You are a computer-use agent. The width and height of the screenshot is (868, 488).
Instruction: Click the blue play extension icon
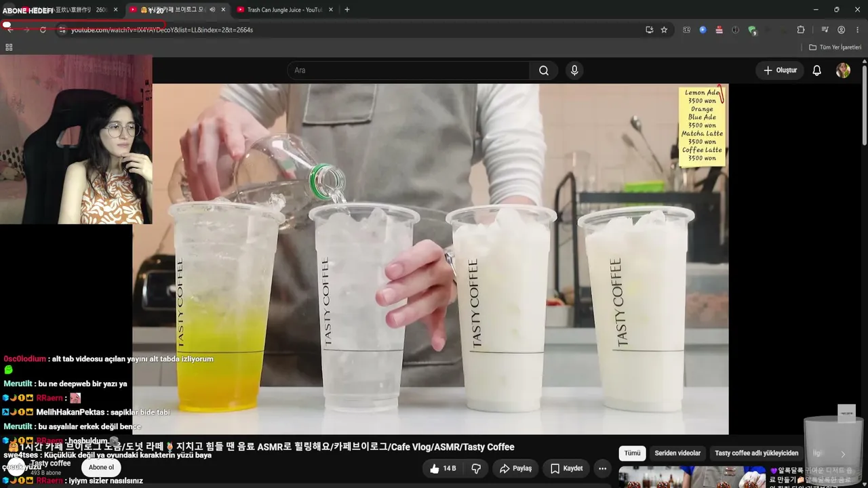pos(703,30)
